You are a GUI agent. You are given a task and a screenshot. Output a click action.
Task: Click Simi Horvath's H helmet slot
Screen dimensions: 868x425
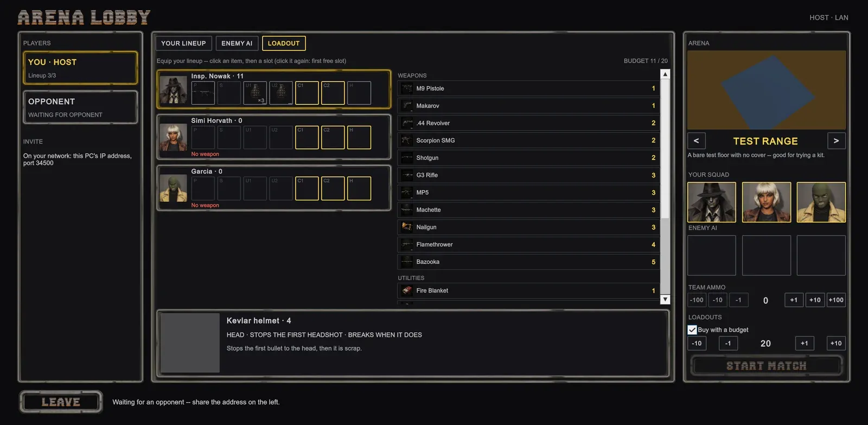point(359,137)
